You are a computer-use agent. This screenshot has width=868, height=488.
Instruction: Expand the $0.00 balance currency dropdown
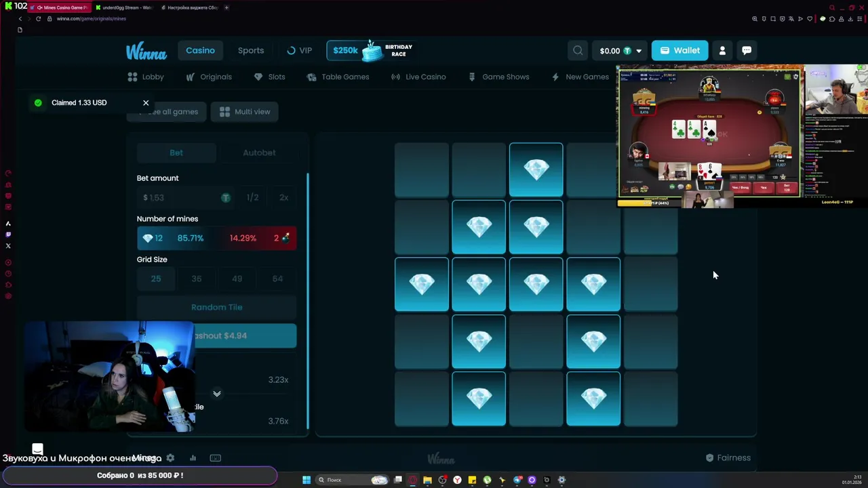[620, 50]
